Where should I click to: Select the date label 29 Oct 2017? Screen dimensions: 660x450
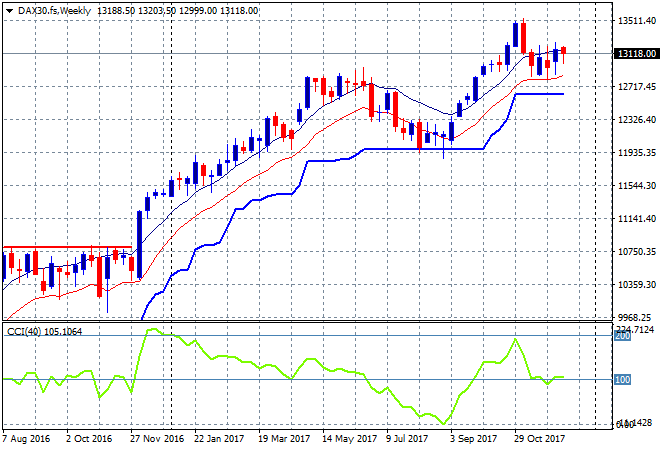coord(539,439)
